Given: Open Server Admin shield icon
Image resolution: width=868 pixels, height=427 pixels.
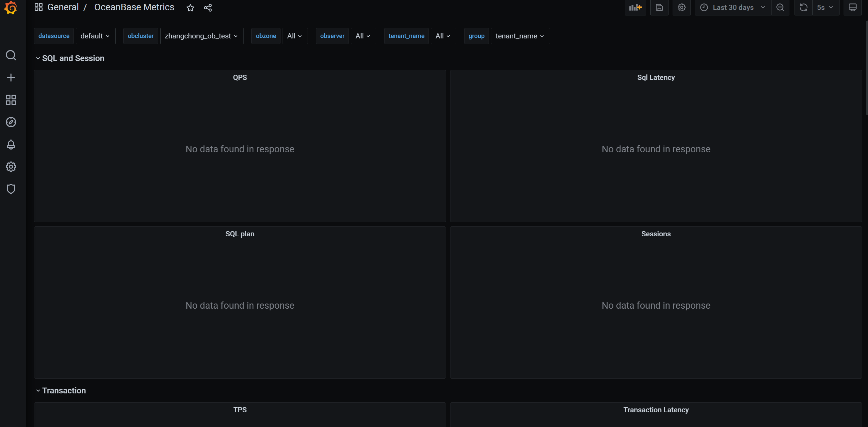Looking at the screenshot, I should tap(11, 189).
